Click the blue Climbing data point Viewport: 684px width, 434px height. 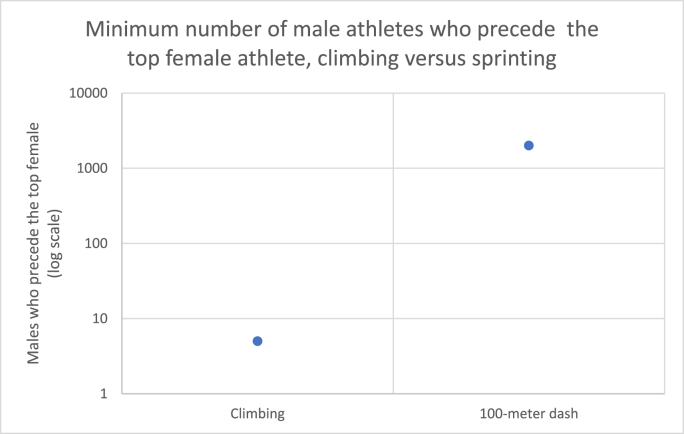(x=257, y=341)
